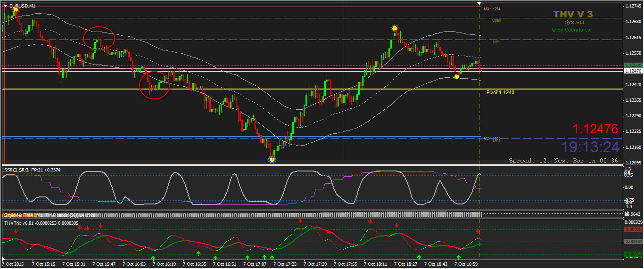The height and width of the screenshot is (269, 644).
Task: Click 1.12615 on the price scale
Action: click(634, 38)
